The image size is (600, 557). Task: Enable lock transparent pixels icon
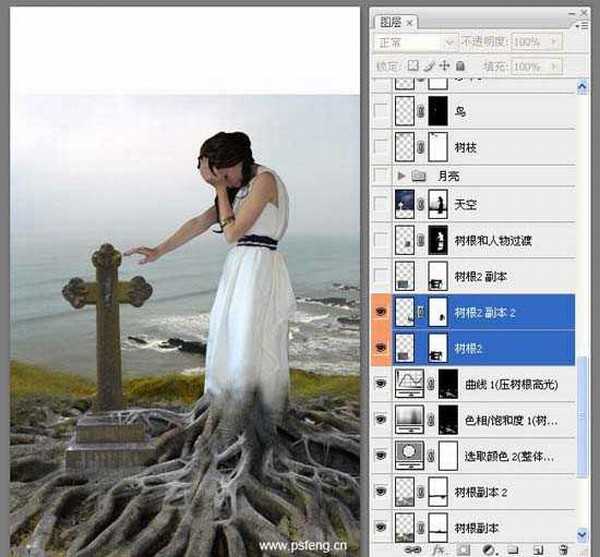(x=414, y=66)
